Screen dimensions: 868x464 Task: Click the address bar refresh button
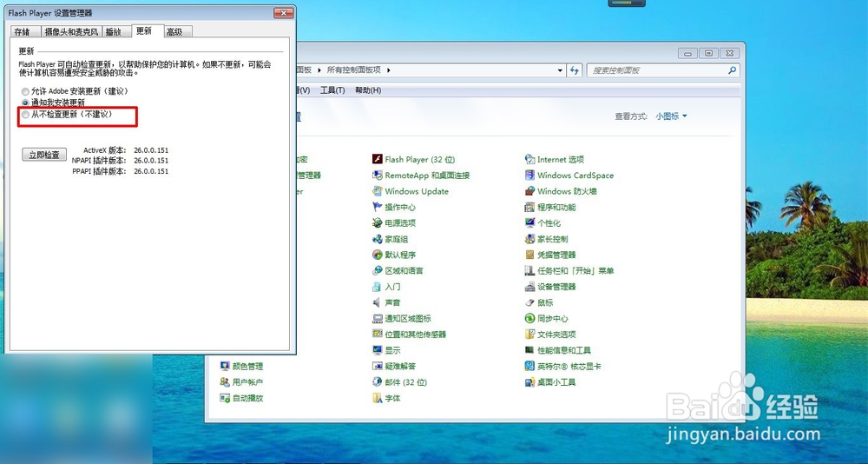575,70
